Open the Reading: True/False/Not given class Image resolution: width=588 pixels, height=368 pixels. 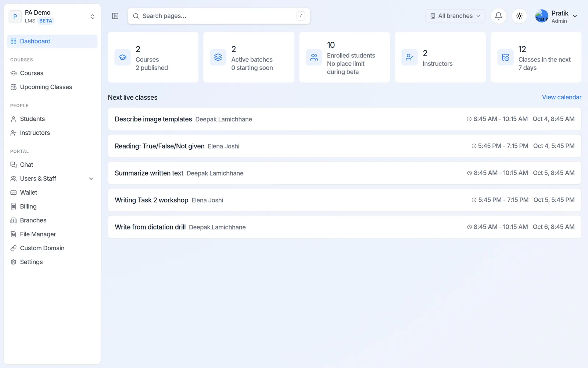[344, 146]
